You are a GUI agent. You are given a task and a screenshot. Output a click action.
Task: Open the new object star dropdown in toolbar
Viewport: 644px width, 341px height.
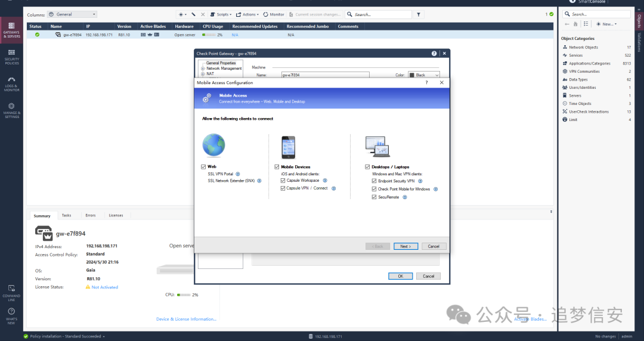coord(182,14)
